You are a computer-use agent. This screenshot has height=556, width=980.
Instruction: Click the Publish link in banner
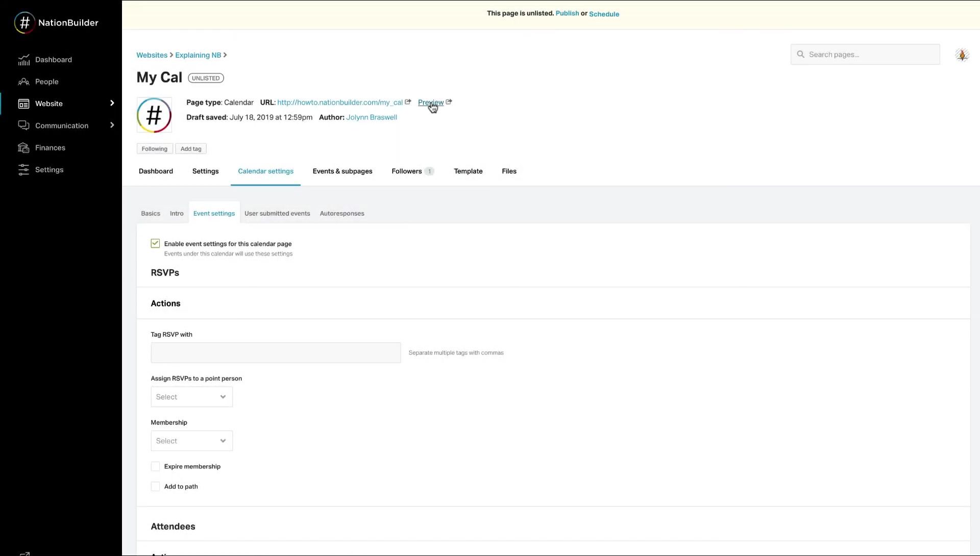point(567,13)
